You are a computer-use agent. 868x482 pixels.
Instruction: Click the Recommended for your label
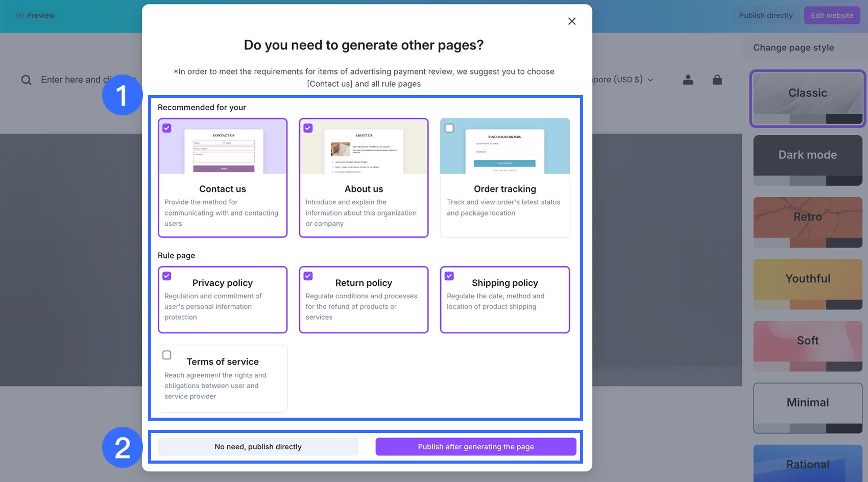pyautogui.click(x=202, y=107)
